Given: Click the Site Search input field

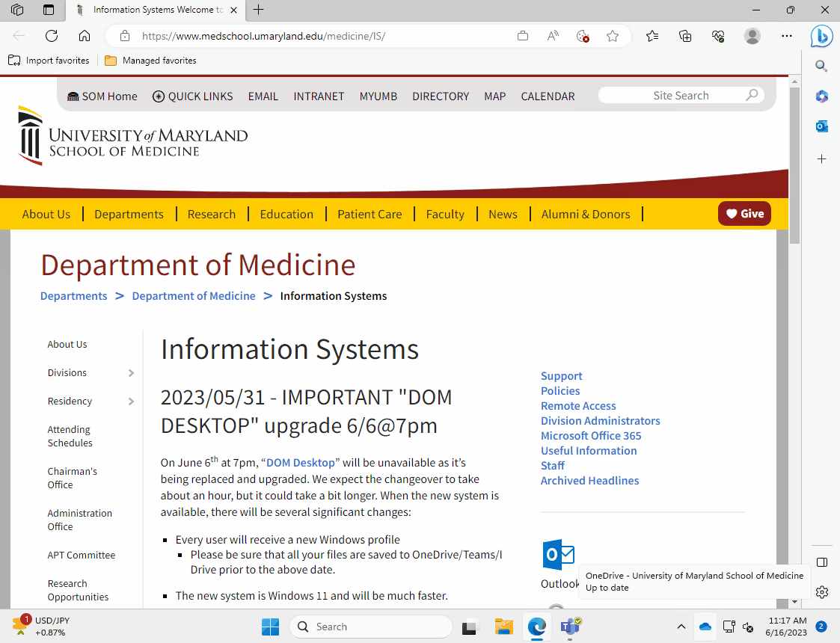Looking at the screenshot, I should coord(673,96).
